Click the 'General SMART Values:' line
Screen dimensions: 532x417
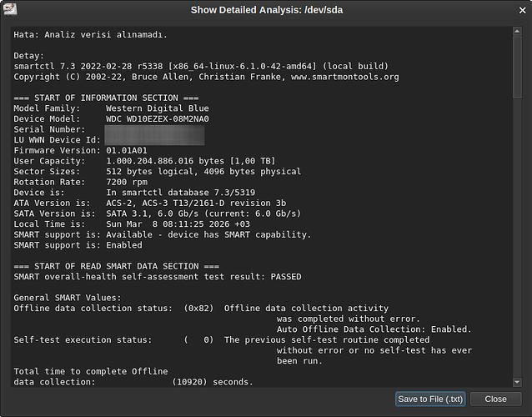click(x=67, y=298)
